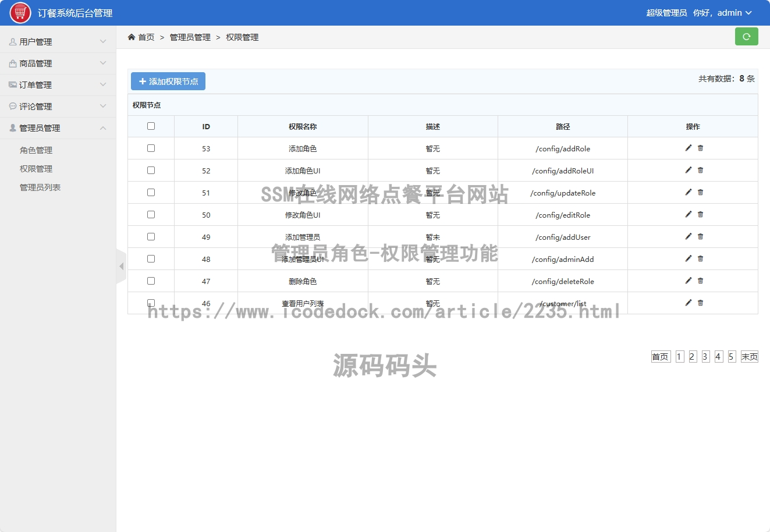770x532 pixels.
Task: Expand the 订单管理 sidebar menu
Action: tap(58, 85)
